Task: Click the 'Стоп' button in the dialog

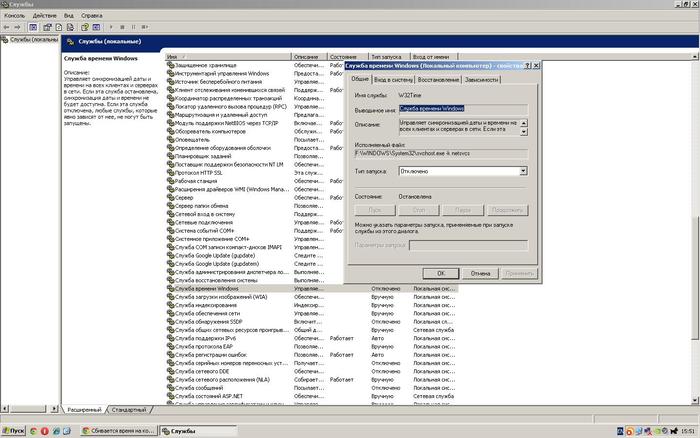Action: click(x=419, y=210)
